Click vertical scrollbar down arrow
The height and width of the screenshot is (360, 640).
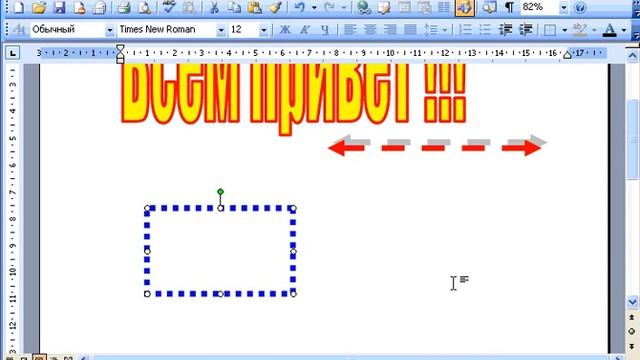(632, 302)
